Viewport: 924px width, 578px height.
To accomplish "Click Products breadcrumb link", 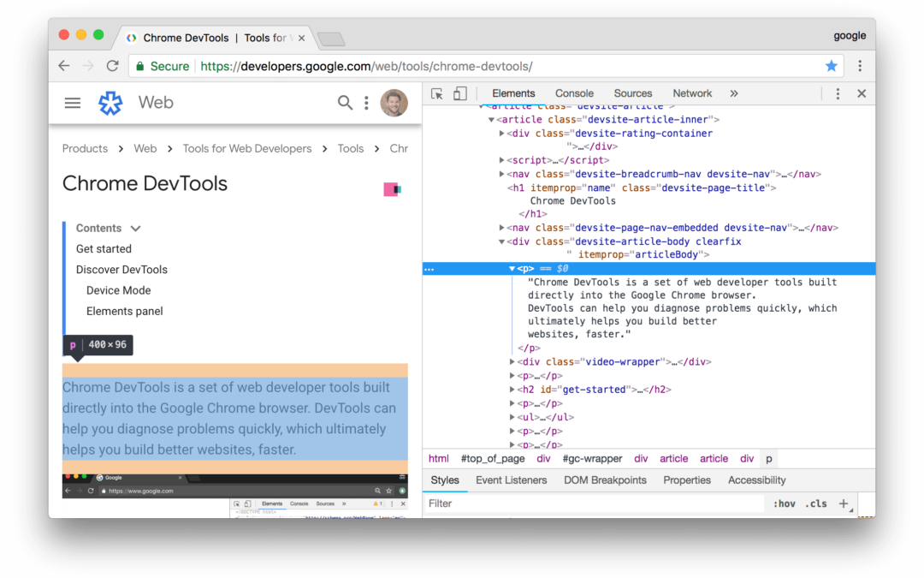I will click(x=85, y=149).
